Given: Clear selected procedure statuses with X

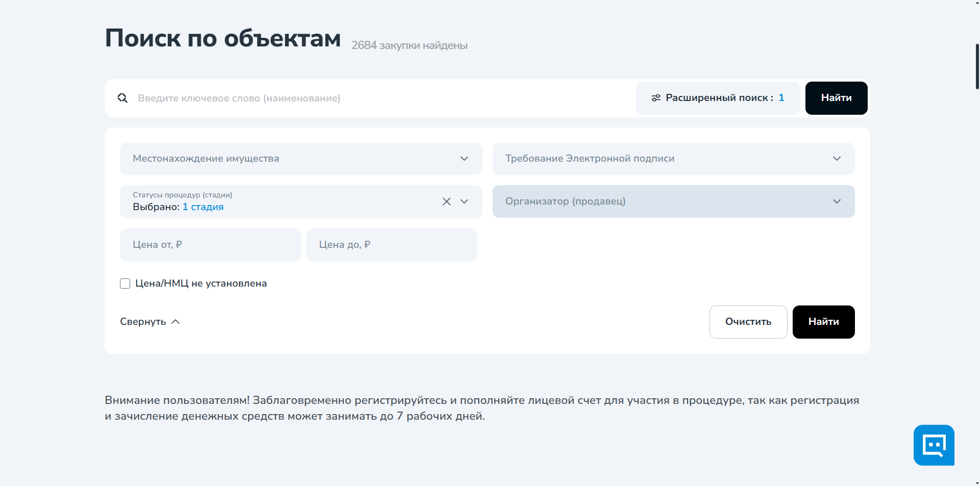Looking at the screenshot, I should point(447,201).
